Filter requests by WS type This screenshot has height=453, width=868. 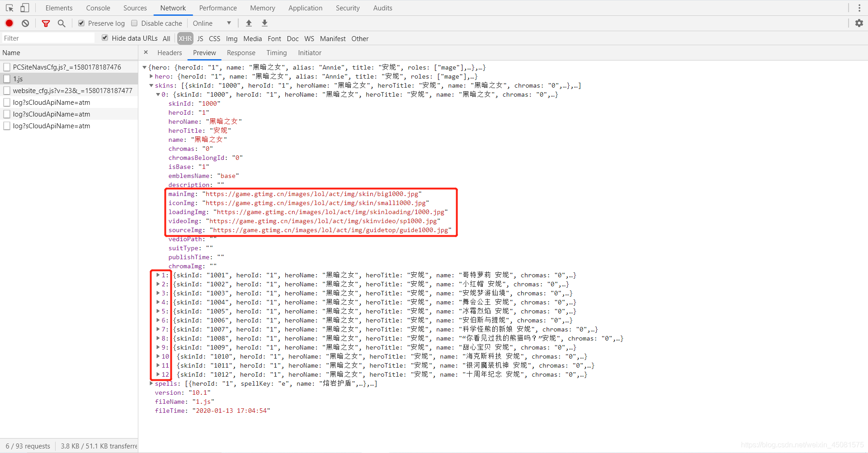pyautogui.click(x=309, y=38)
